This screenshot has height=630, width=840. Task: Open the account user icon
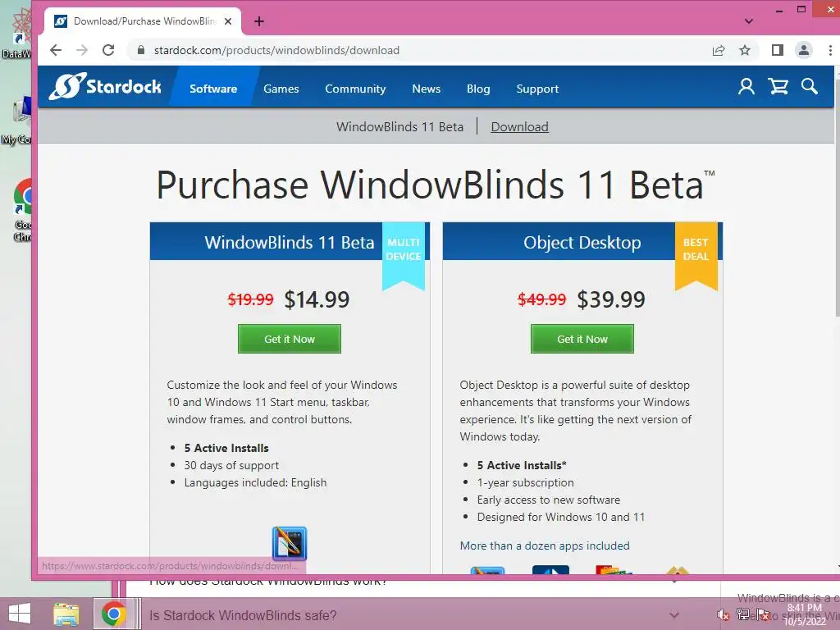pyautogui.click(x=746, y=87)
